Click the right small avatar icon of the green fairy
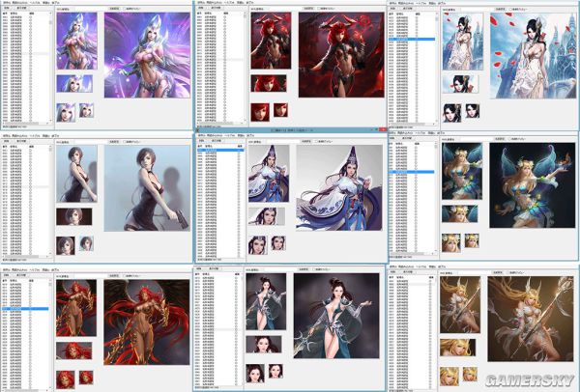The width and height of the screenshot is (580, 392). 471,240
